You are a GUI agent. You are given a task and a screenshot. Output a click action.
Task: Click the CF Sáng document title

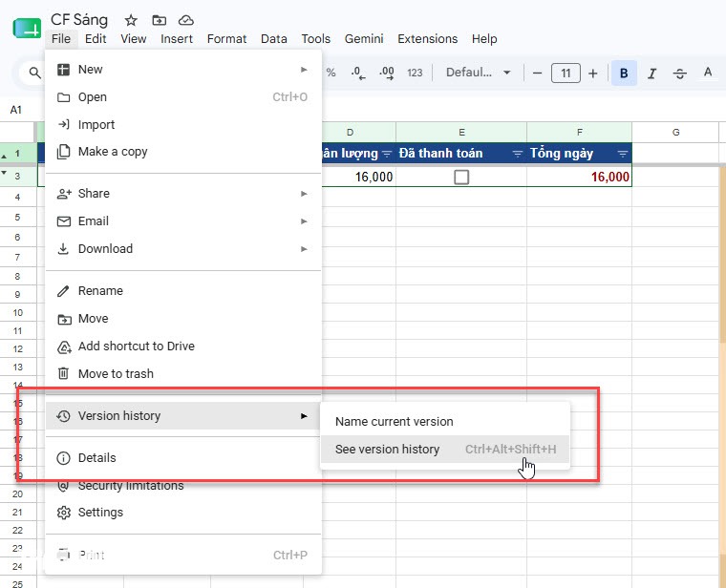point(79,20)
